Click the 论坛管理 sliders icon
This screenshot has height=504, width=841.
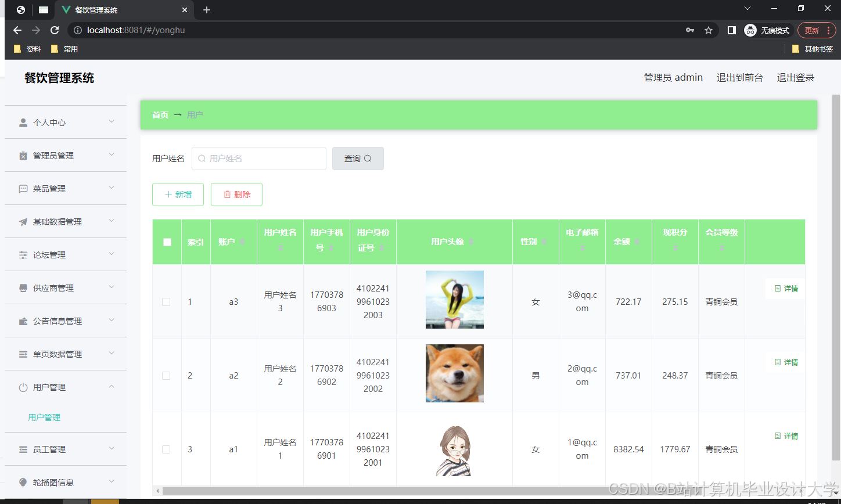tap(23, 255)
